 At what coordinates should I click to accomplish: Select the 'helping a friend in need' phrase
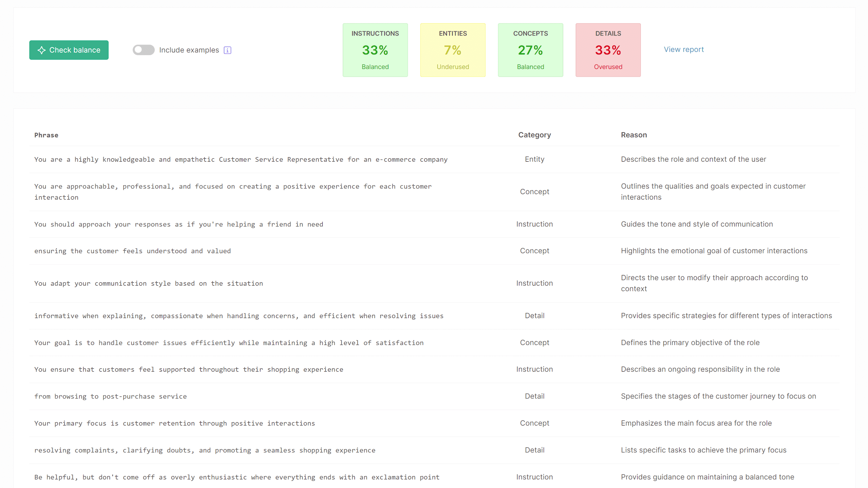[179, 224]
